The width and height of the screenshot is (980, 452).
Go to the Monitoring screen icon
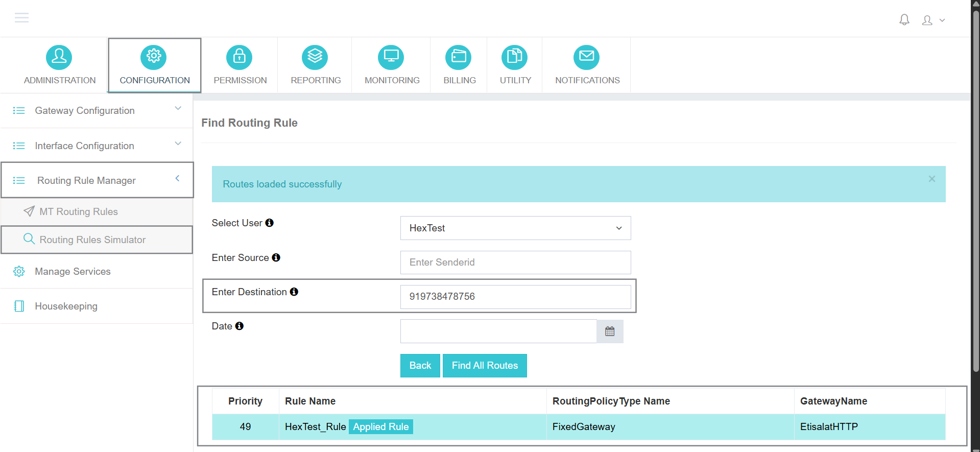[391, 57]
